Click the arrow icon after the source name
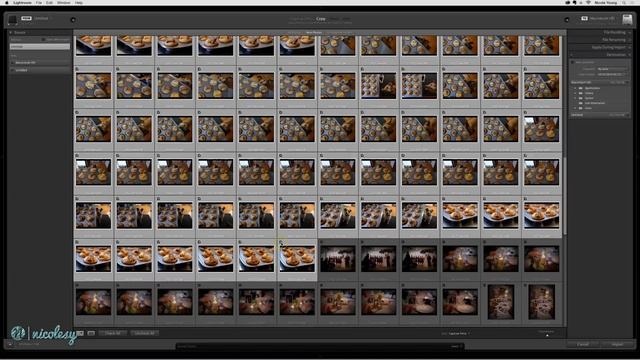This screenshot has height=360, width=640. coord(73,20)
